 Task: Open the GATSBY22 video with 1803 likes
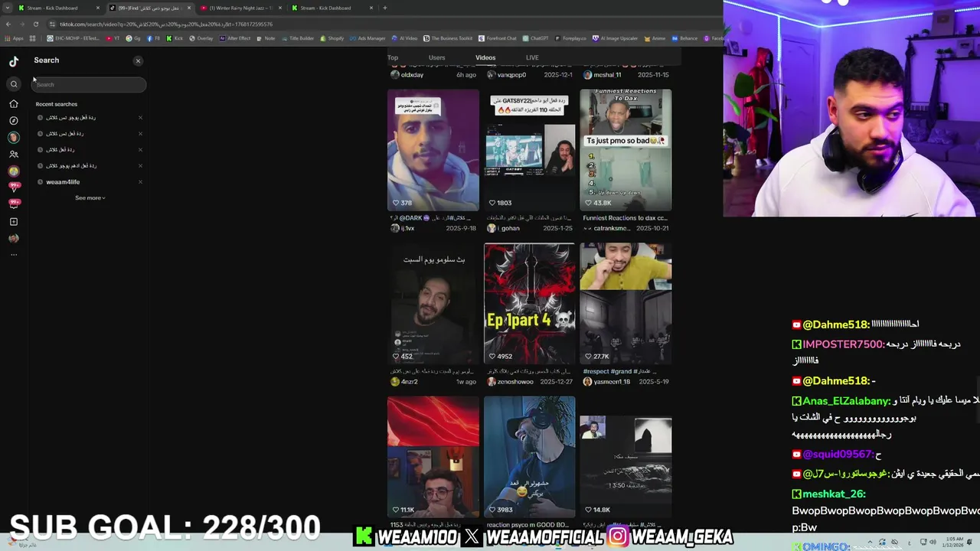(529, 150)
